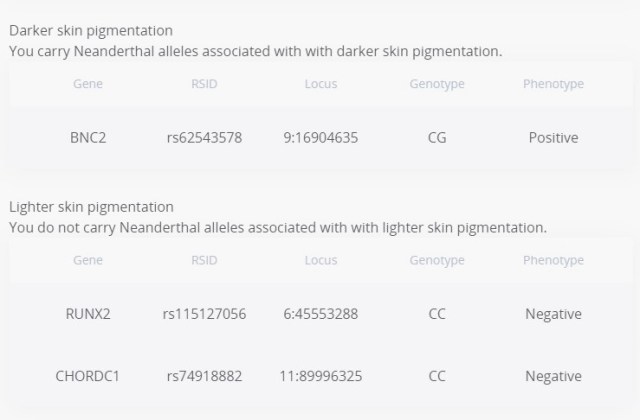Click the Darker skin pigmentation heading
The image size is (640, 420).
tap(91, 31)
